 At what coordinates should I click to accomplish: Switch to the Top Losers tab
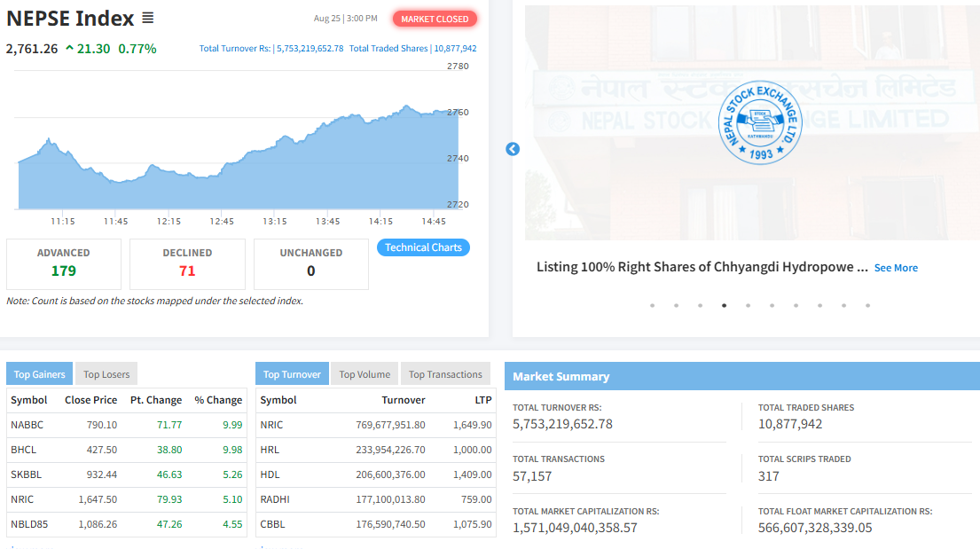click(106, 374)
